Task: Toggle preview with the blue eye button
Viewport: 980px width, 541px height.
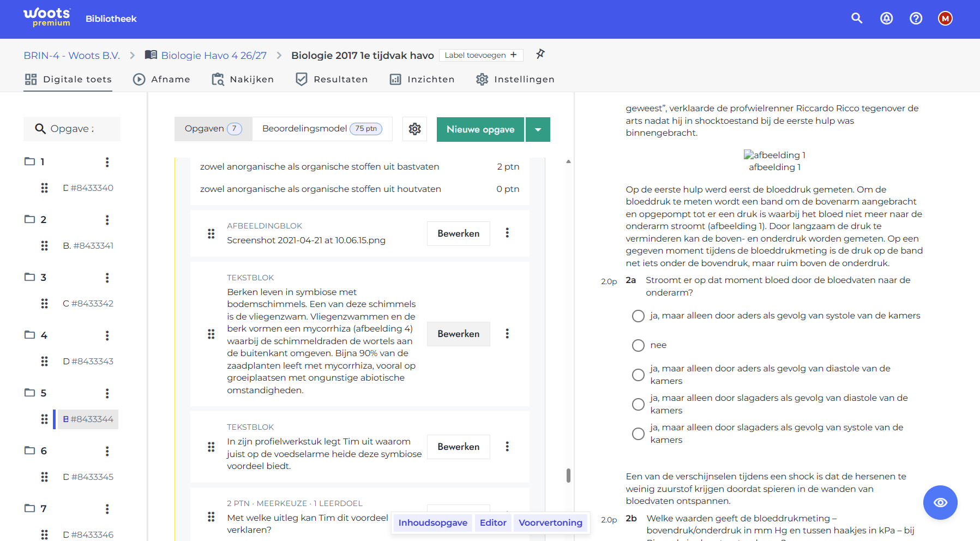Action: click(x=940, y=502)
